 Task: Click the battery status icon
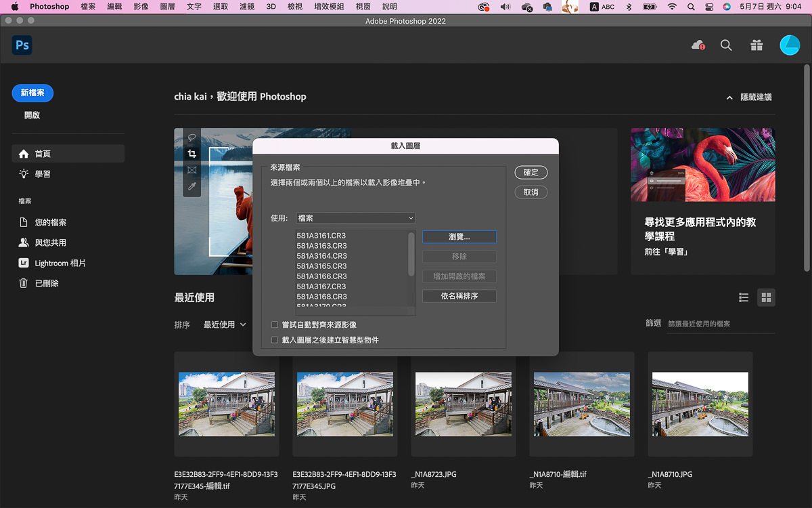click(650, 7)
